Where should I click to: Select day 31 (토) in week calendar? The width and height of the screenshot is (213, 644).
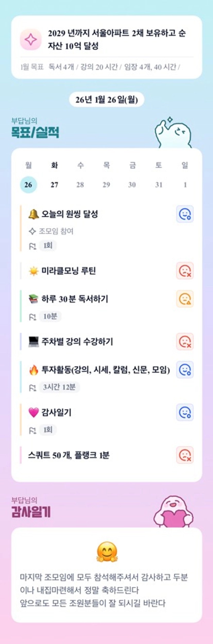click(x=159, y=185)
